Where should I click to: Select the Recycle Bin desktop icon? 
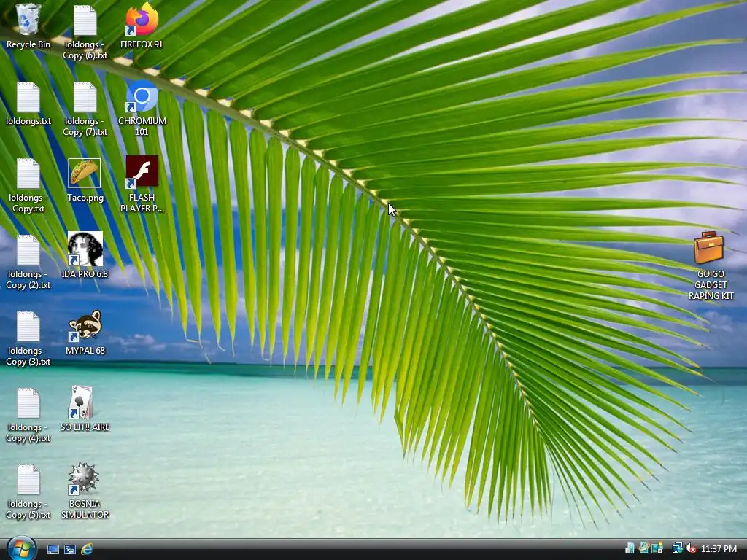coord(28,26)
